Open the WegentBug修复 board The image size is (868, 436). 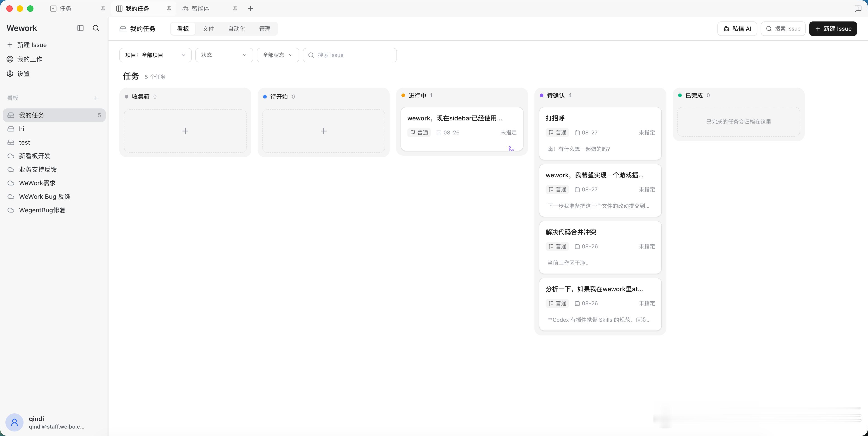(54, 210)
